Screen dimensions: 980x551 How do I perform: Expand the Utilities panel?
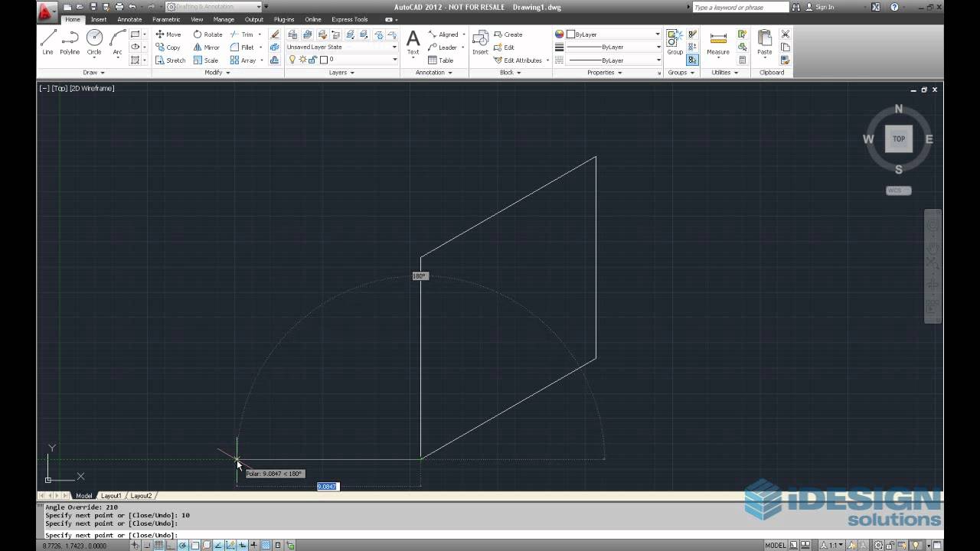[x=725, y=73]
